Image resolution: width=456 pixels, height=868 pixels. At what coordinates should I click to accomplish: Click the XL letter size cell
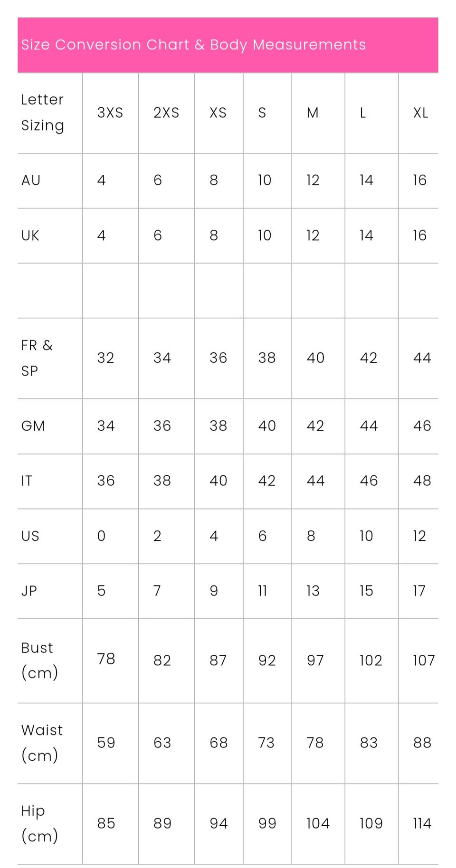pos(420,113)
